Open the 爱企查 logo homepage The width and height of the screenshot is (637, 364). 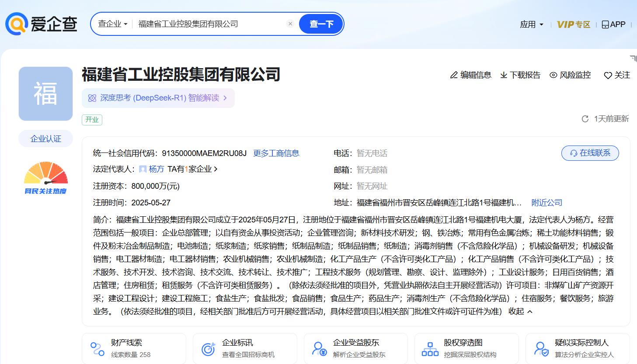pos(42,24)
